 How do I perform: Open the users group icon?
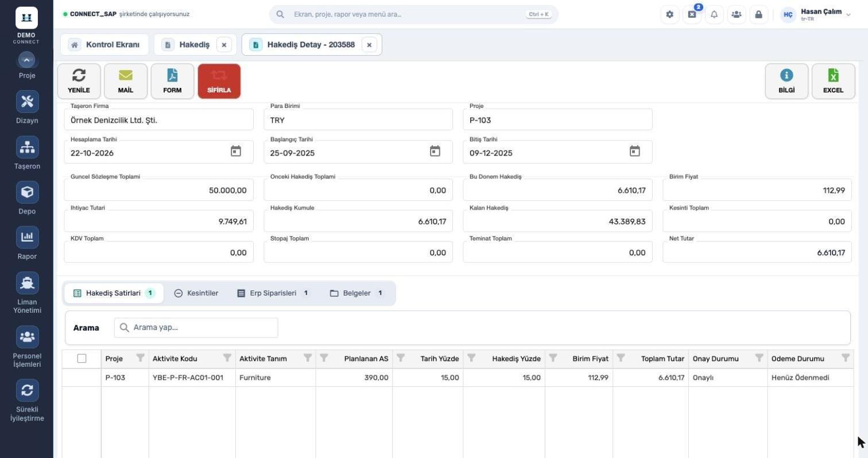pos(736,14)
